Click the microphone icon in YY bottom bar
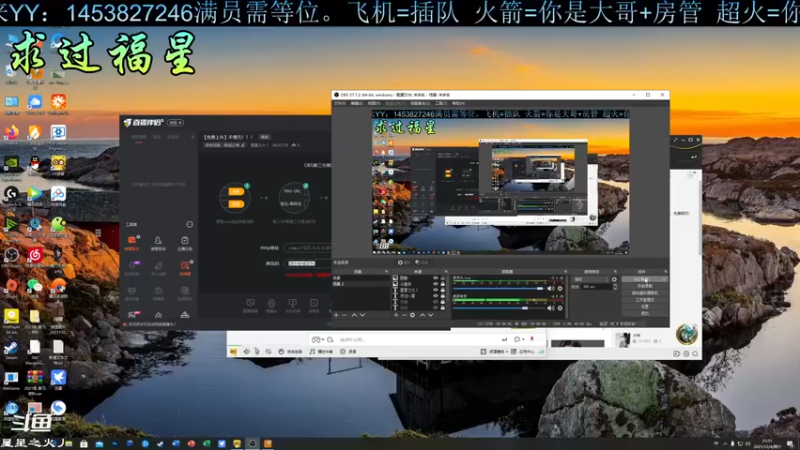The image size is (800, 450). click(257, 352)
